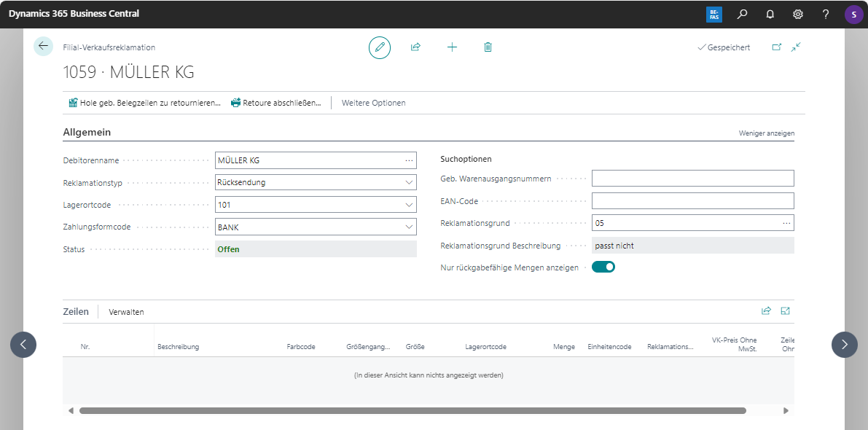Click the share icon in header
The image size is (868, 430).
click(x=415, y=47)
